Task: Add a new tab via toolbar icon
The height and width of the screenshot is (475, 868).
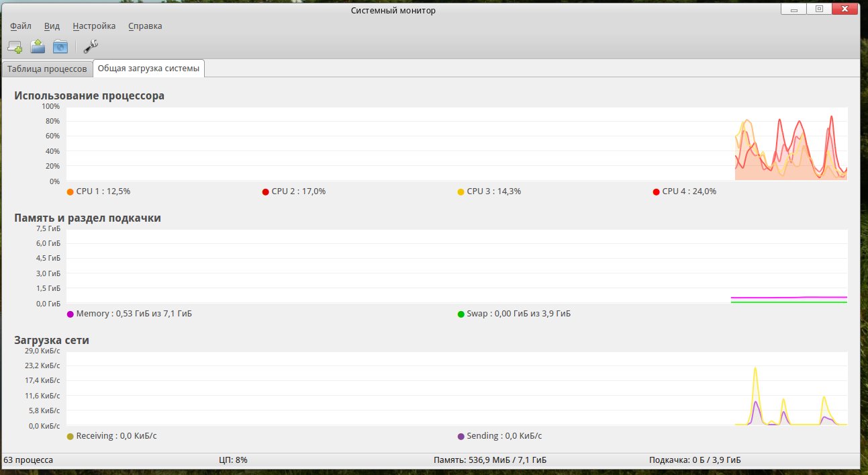Action: [15, 46]
